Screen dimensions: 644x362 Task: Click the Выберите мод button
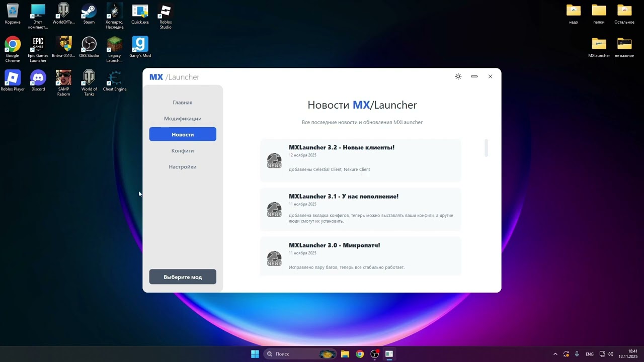point(183,277)
